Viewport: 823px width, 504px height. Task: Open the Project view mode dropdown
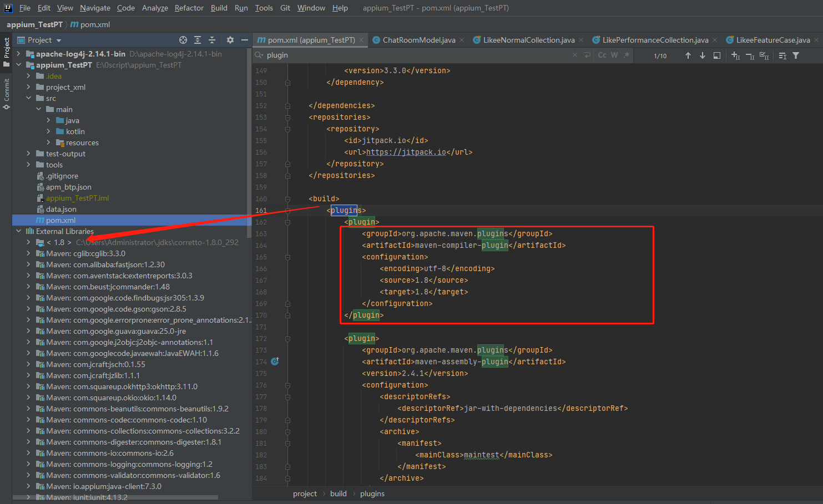point(39,40)
